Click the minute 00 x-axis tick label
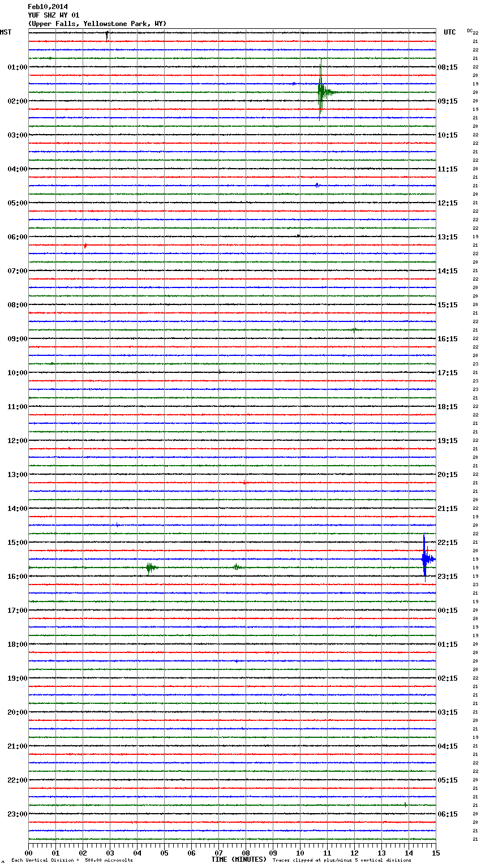481x868 pixels. (x=29, y=853)
